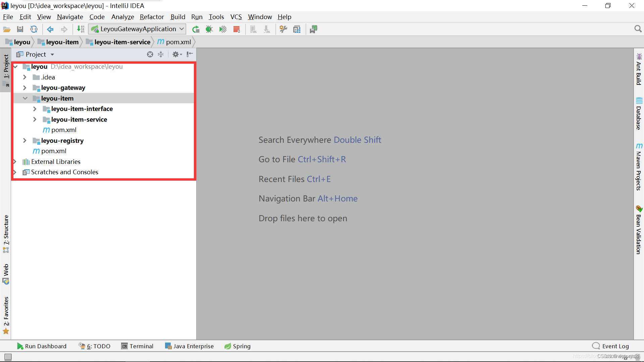Click the green Debug bug icon
Screen dimensions: 644x362
click(x=209, y=29)
